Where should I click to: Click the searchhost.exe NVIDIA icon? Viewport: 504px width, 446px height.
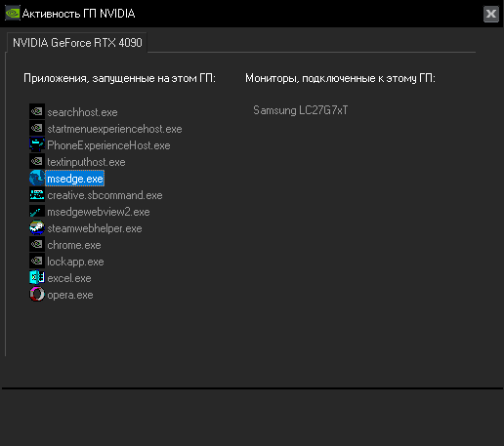[x=37, y=112]
